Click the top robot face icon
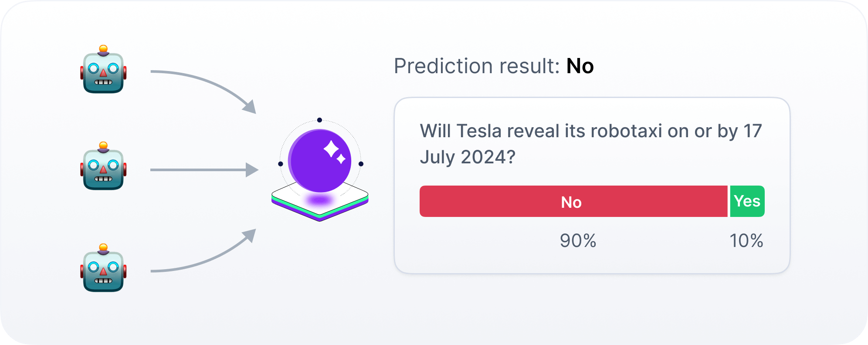Viewport: 868px width, 345px height. [x=103, y=69]
